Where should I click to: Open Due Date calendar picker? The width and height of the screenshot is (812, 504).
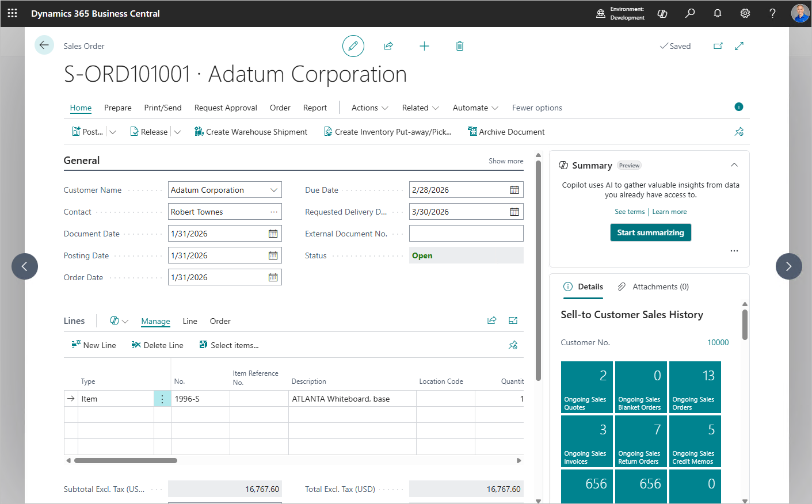[x=514, y=190]
